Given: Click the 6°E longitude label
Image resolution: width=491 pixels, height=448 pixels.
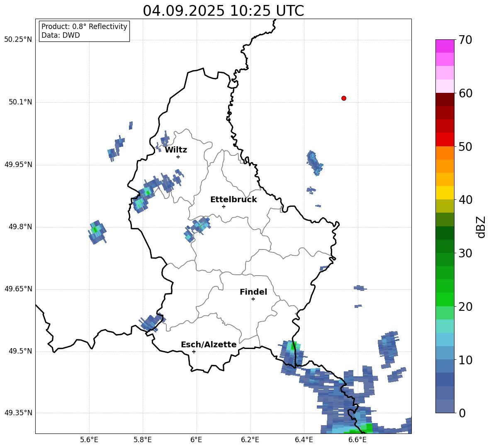Looking at the screenshot, I should (x=196, y=440).
